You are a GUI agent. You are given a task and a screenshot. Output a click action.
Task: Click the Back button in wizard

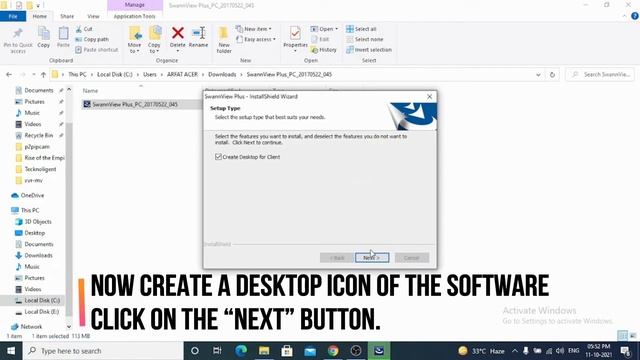[337, 258]
